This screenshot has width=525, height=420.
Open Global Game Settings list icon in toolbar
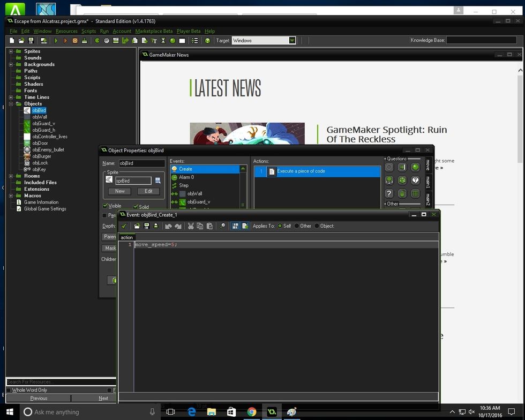tap(195, 41)
